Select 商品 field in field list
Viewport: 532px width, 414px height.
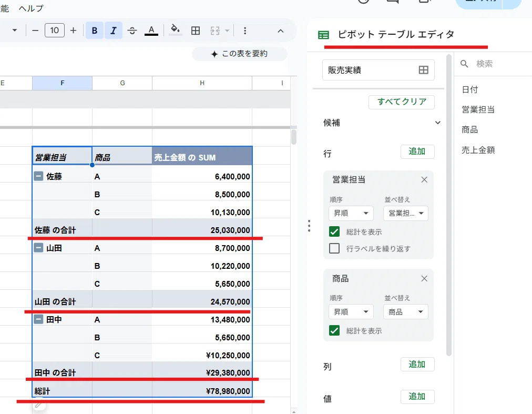click(x=470, y=129)
